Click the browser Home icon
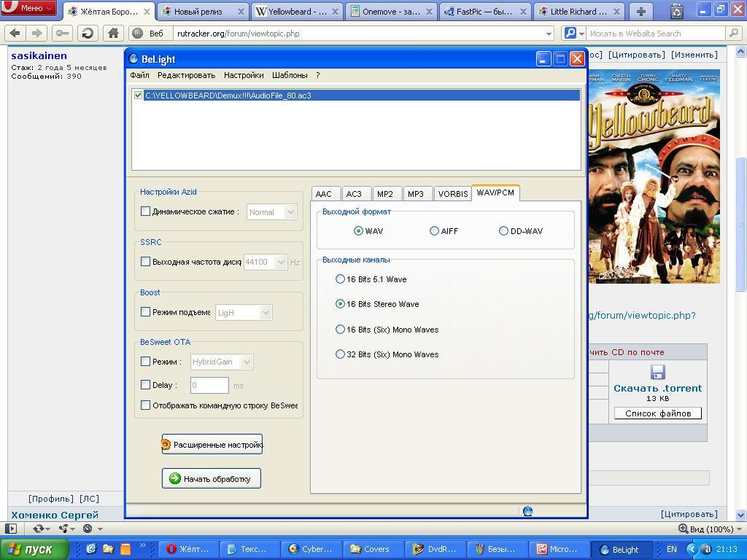 113,34
